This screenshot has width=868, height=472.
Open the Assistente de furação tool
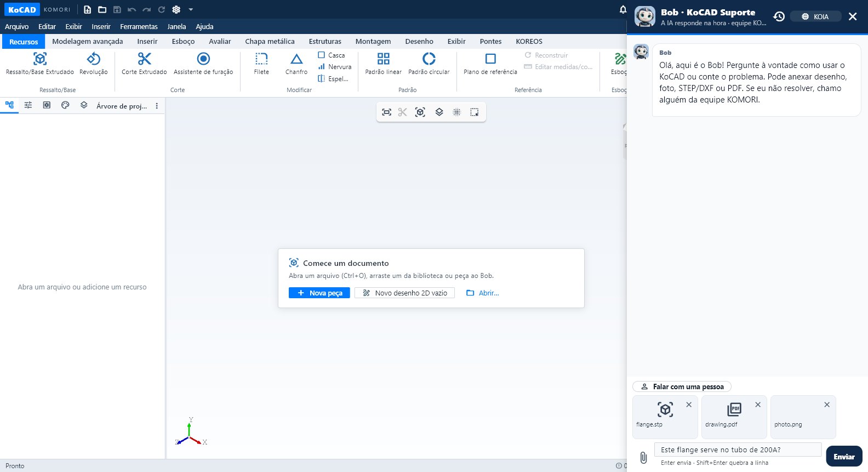tap(203, 64)
